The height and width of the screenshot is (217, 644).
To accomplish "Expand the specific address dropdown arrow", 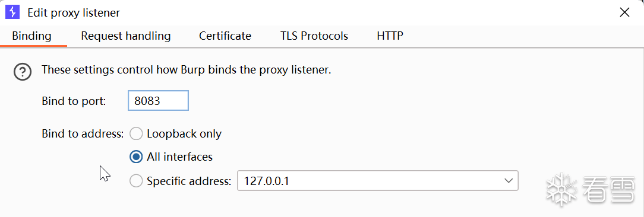I will (x=509, y=181).
